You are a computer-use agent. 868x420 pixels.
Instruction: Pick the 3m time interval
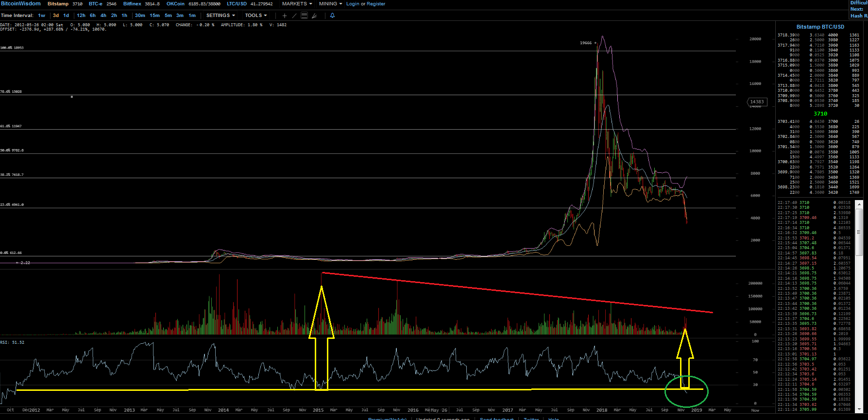tap(180, 16)
